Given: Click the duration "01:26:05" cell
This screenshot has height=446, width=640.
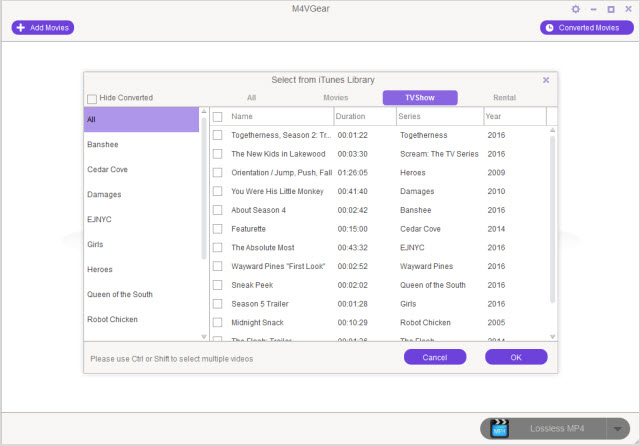Looking at the screenshot, I should [x=353, y=173].
